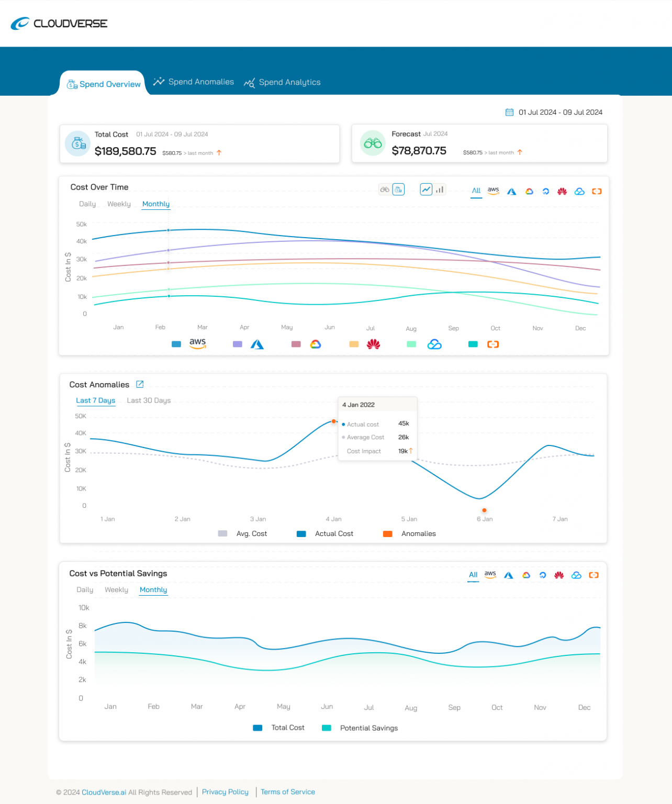Select the Huawei Cloud filter icon
Screen dimensions: 672x804
562,191
